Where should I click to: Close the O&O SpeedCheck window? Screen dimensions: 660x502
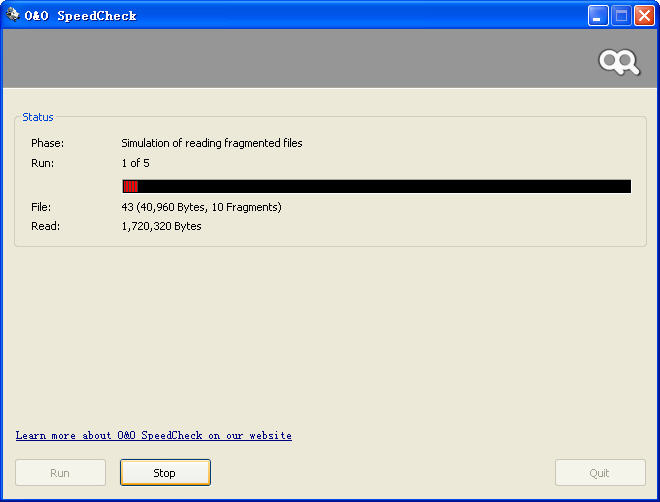click(x=644, y=16)
